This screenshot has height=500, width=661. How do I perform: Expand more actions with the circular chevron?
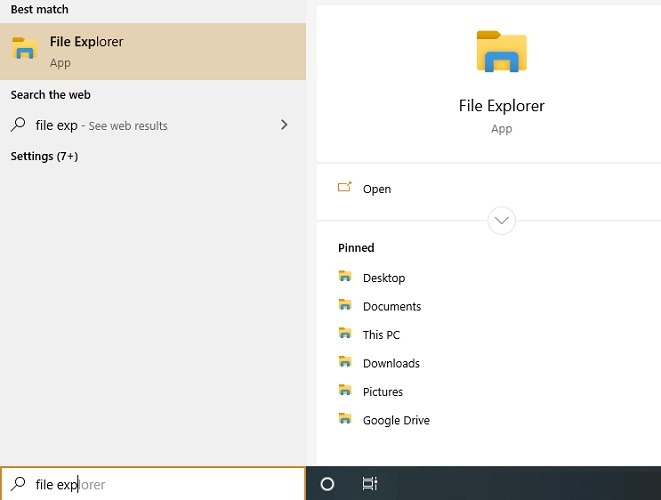501,220
